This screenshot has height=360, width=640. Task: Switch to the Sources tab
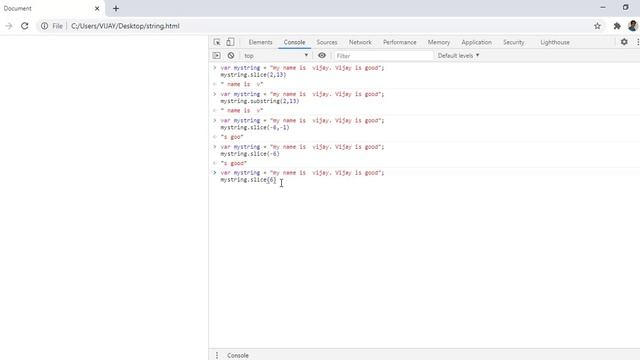coord(327,42)
